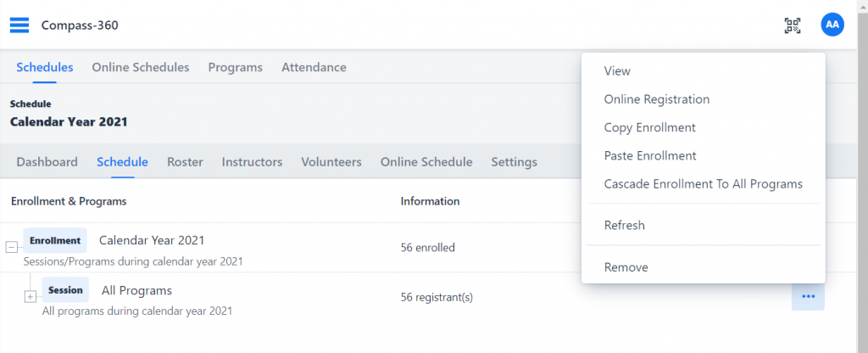Open the Instructors sub-tab

click(252, 162)
